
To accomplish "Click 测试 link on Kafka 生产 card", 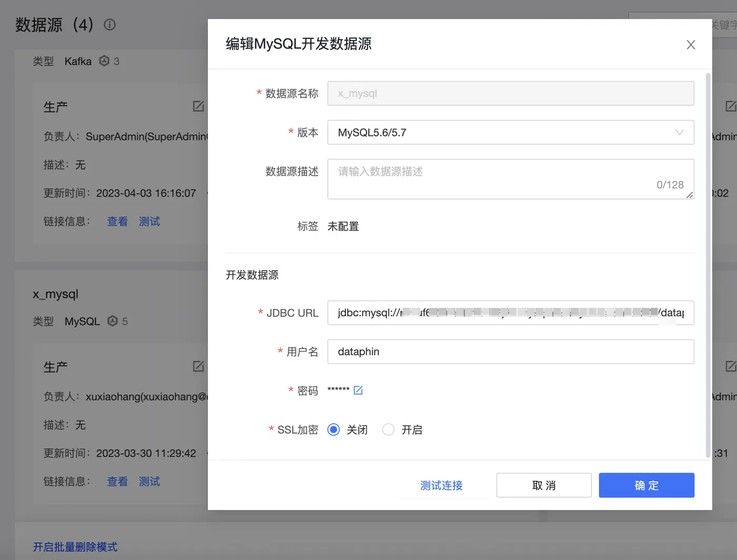I will point(150,222).
